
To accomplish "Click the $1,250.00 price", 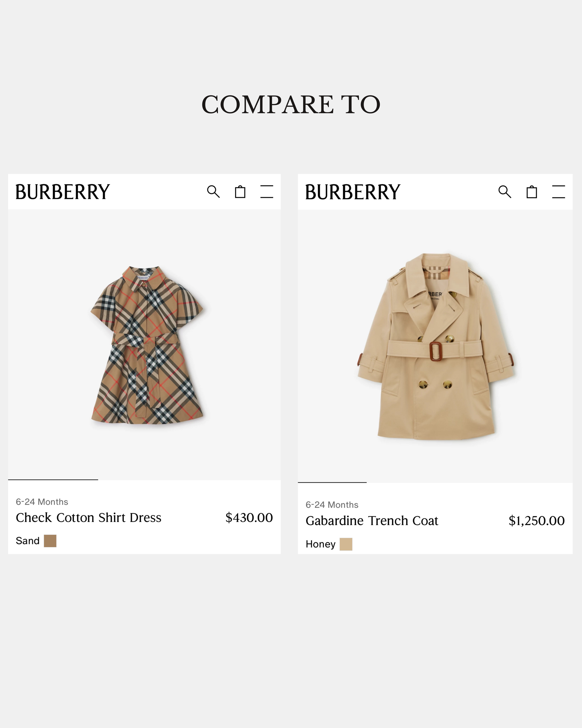I will (537, 521).
